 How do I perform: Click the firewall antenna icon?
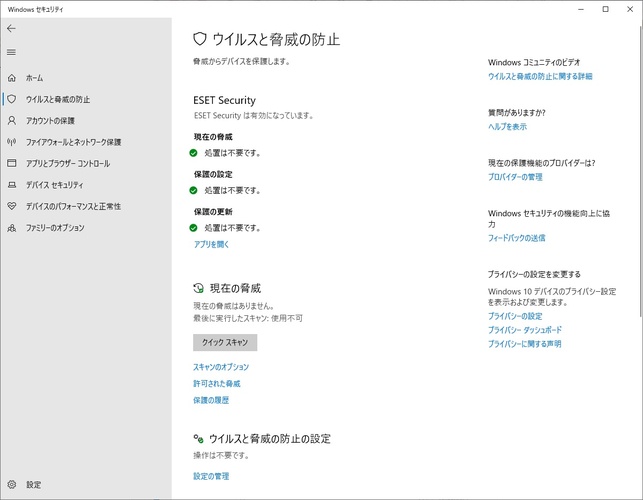coord(12,142)
